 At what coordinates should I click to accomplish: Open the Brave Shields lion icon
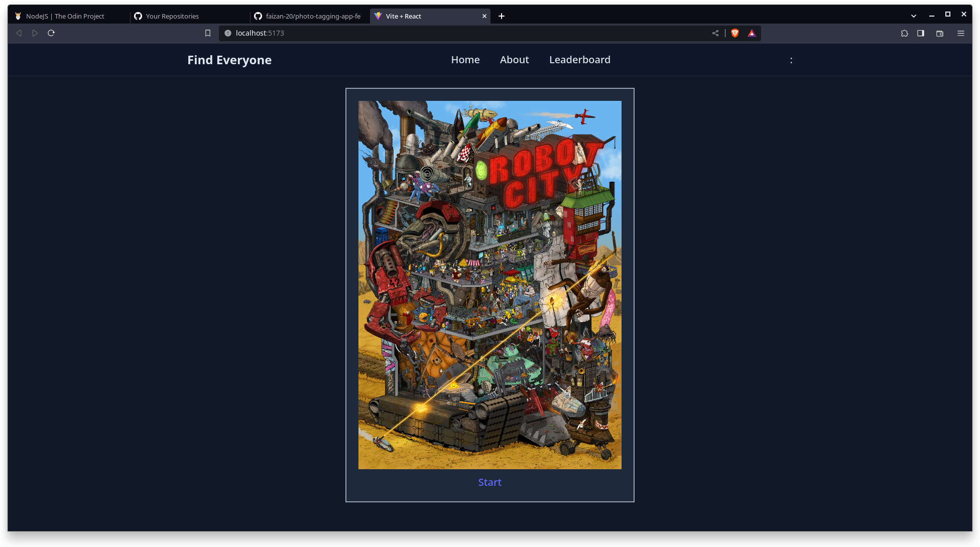[735, 33]
